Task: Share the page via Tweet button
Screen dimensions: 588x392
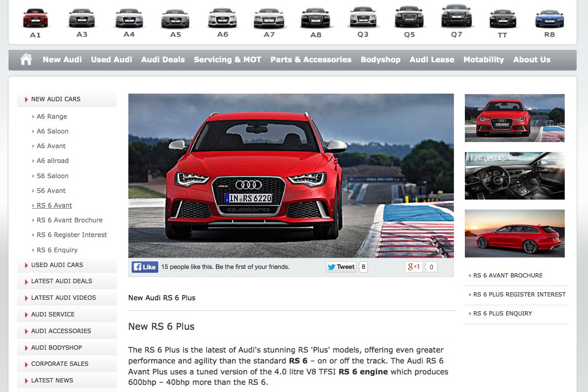Action: pos(341,267)
